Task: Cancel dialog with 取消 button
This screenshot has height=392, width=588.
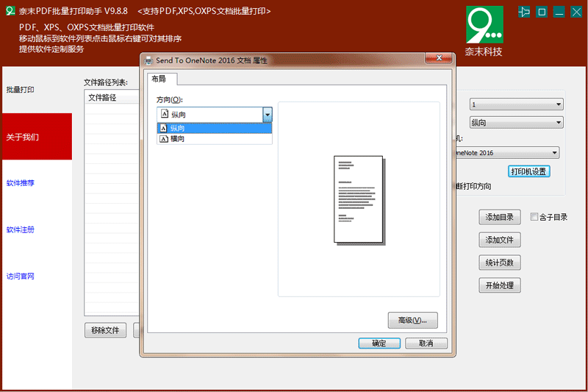Action: tap(426, 343)
